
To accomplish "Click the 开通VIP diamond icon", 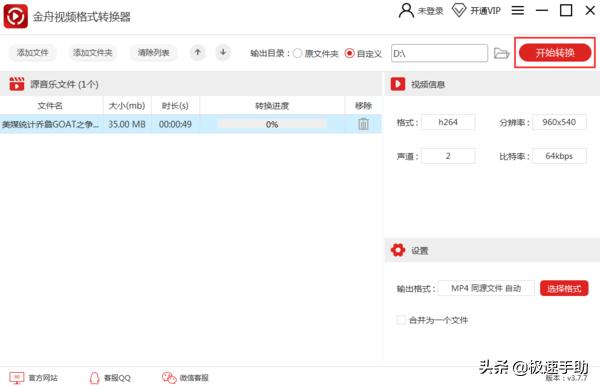I will click(x=459, y=10).
